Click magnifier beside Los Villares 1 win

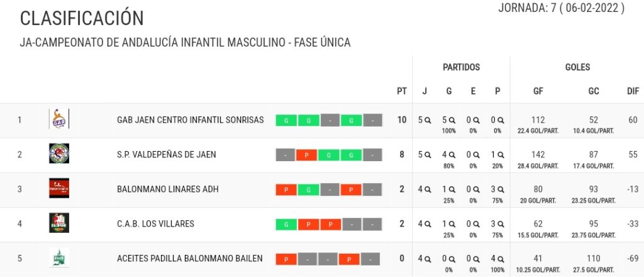[x=452, y=224]
